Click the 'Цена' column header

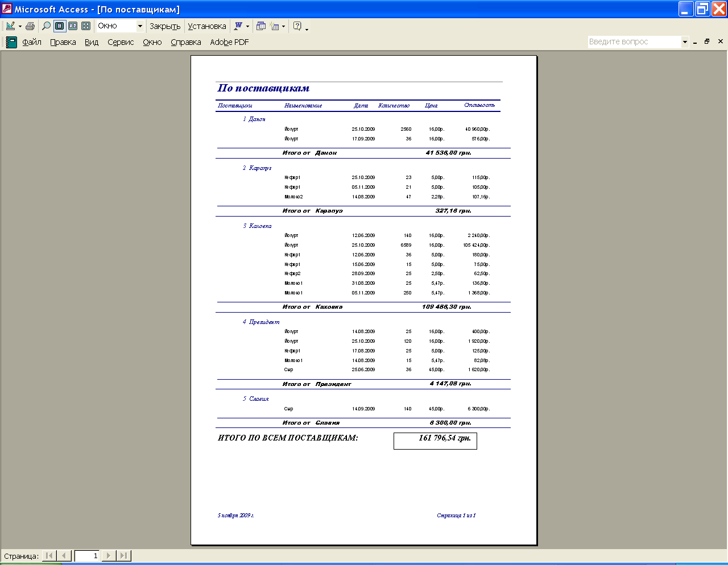tap(431, 106)
